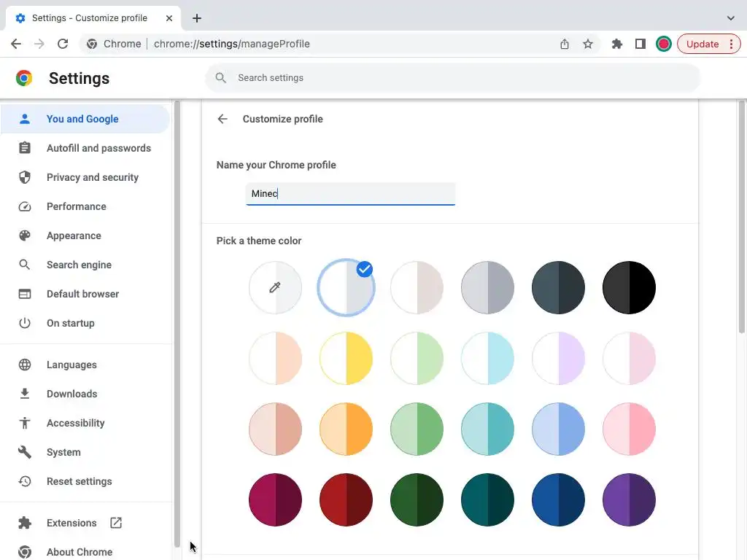Click the Extensions puzzle icon in sidebar
The height and width of the screenshot is (560, 747).
pos(25,523)
